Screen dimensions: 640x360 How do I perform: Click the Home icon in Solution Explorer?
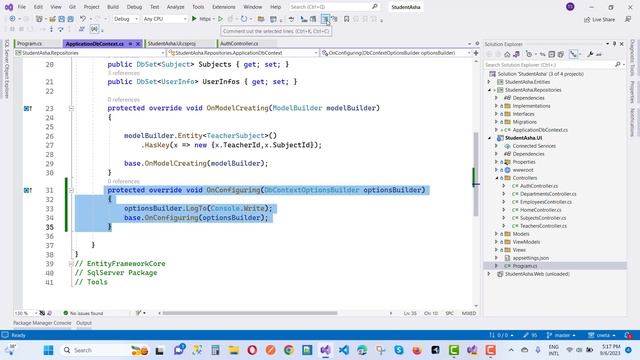click(507, 54)
